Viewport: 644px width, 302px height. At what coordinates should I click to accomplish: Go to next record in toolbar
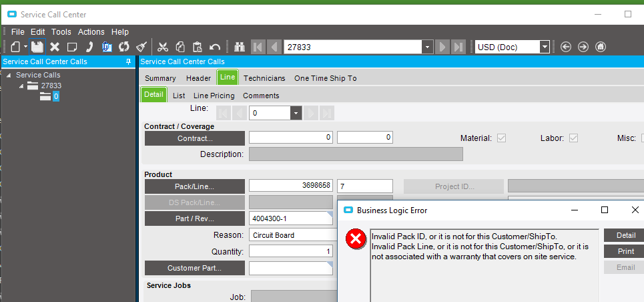[x=442, y=47]
